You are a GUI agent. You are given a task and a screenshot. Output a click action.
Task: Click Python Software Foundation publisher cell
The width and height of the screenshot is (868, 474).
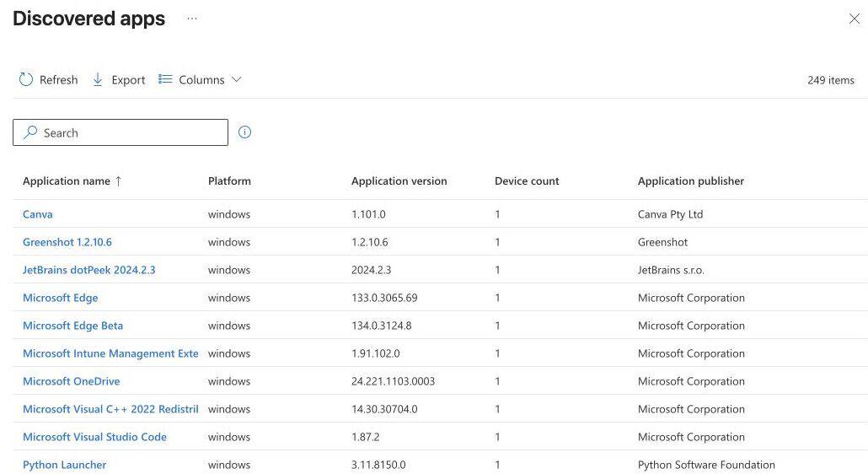tap(706, 465)
